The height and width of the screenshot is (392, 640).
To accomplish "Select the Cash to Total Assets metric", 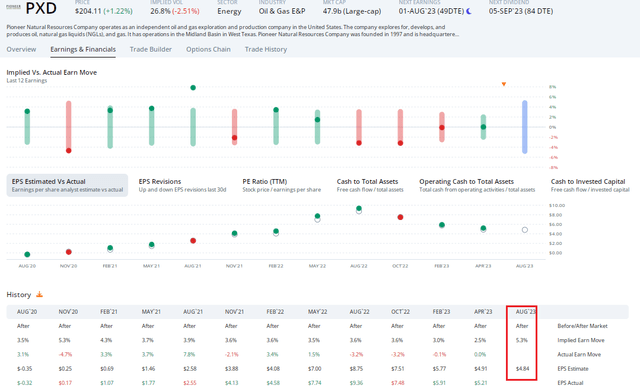I will [x=370, y=185].
